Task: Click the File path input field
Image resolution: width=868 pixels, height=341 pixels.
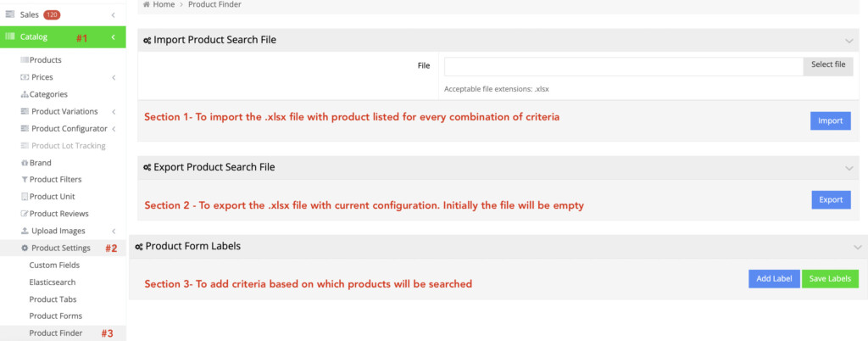Action: tap(623, 65)
